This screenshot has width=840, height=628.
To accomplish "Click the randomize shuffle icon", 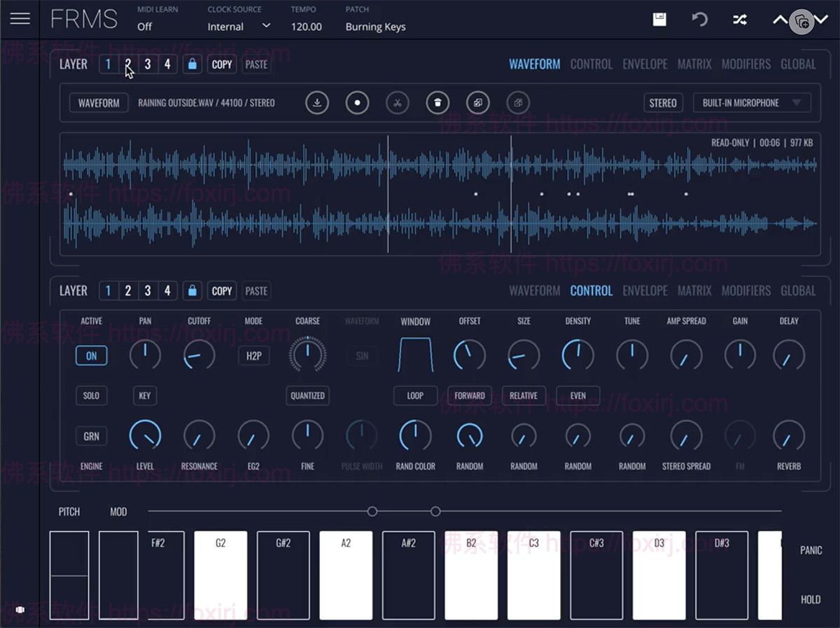I will (740, 20).
